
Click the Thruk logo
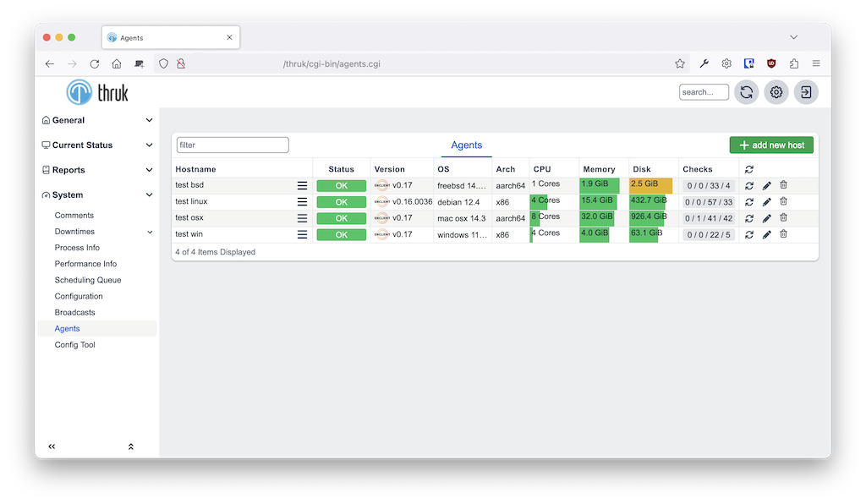(97, 92)
